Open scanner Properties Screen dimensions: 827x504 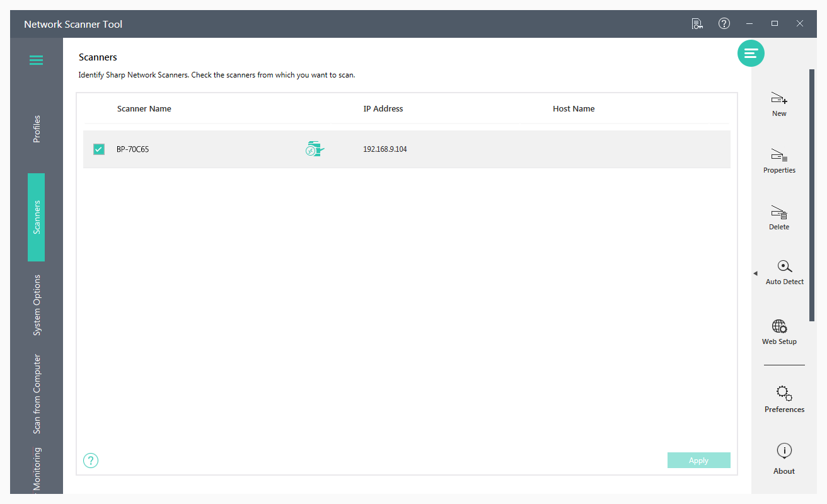(x=779, y=161)
